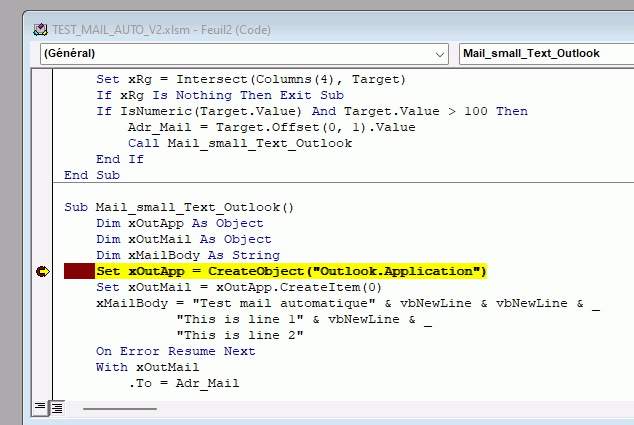Click the "This is line 2" string
The image size is (634, 425).
(240, 335)
